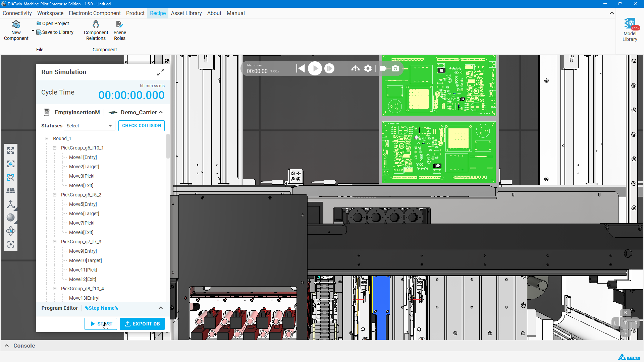644x362 pixels.
Task: Open the Workspace menu
Action: [50, 13]
